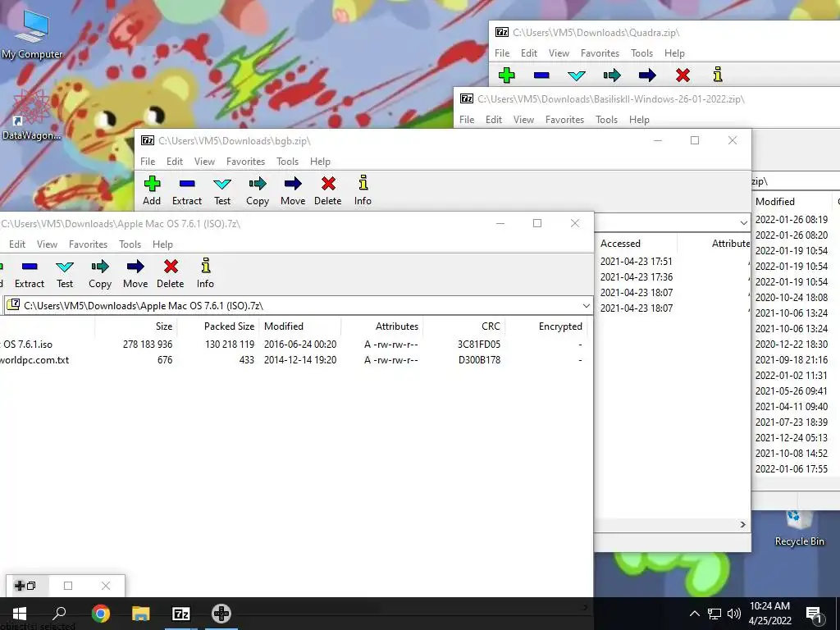Click yellow Info icon in Quadra.zip window
The height and width of the screenshot is (630, 840).
[x=718, y=75]
